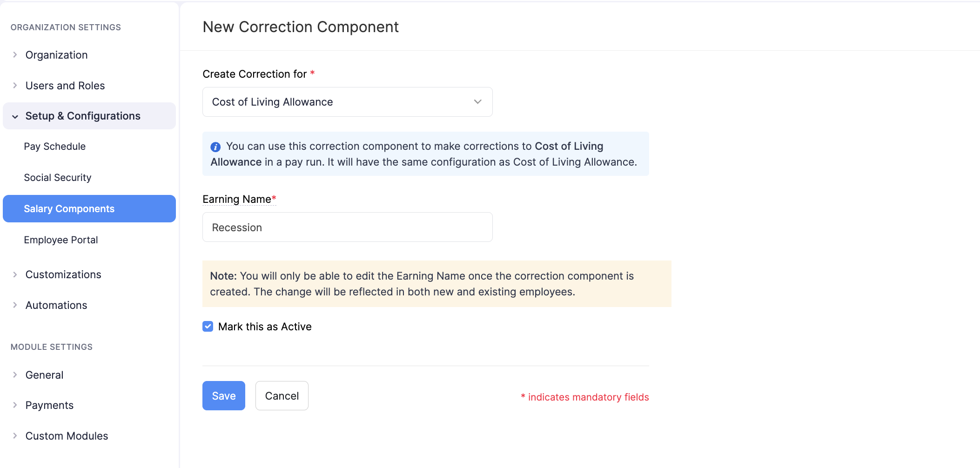Screen dimensions: 980x468
Task: Open the Create Correction for dropdown
Action: (347, 101)
